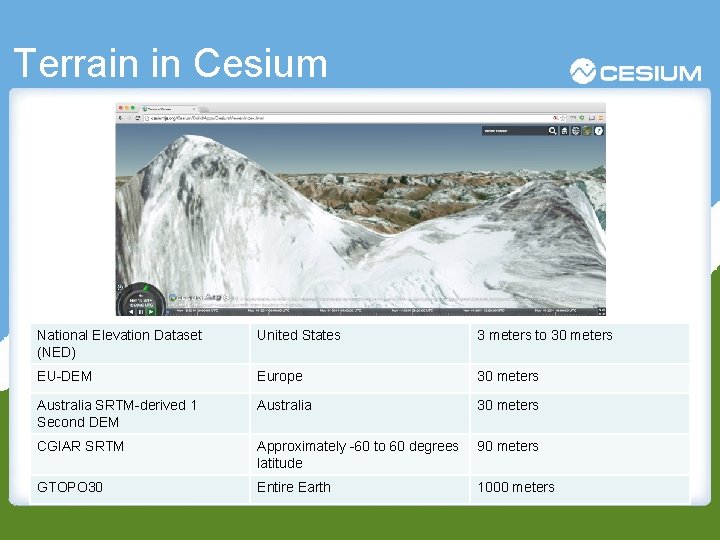Click the browser forward arrow
Image resolution: width=720 pixels, height=540 pixels.
129,118
